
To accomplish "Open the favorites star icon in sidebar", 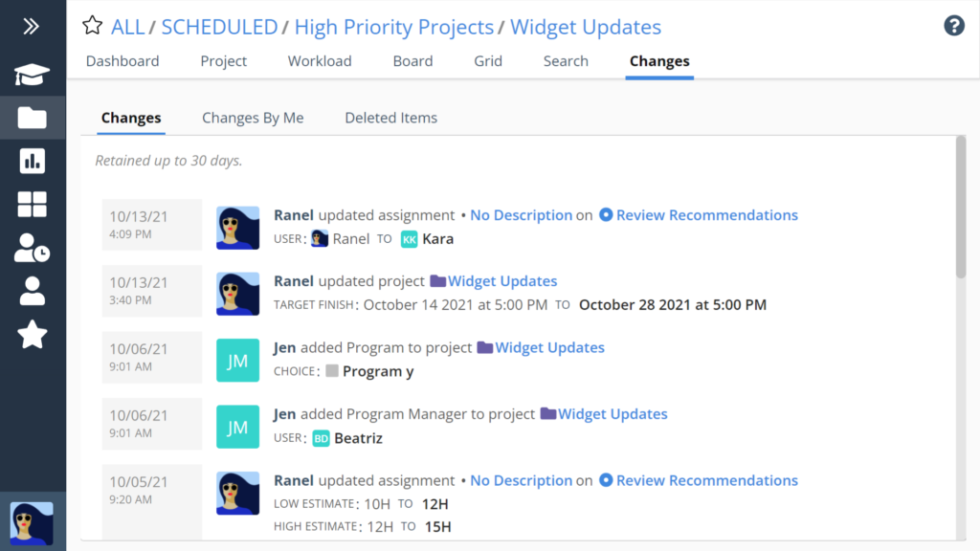I will coord(32,334).
